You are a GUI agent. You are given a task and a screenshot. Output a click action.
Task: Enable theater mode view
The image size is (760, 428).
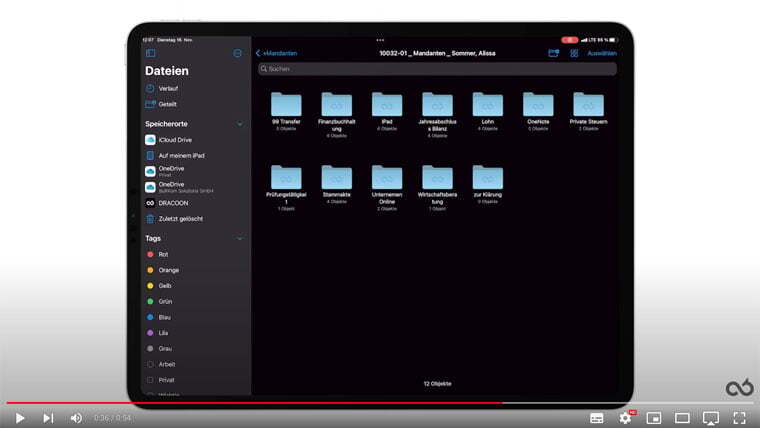tap(682, 418)
